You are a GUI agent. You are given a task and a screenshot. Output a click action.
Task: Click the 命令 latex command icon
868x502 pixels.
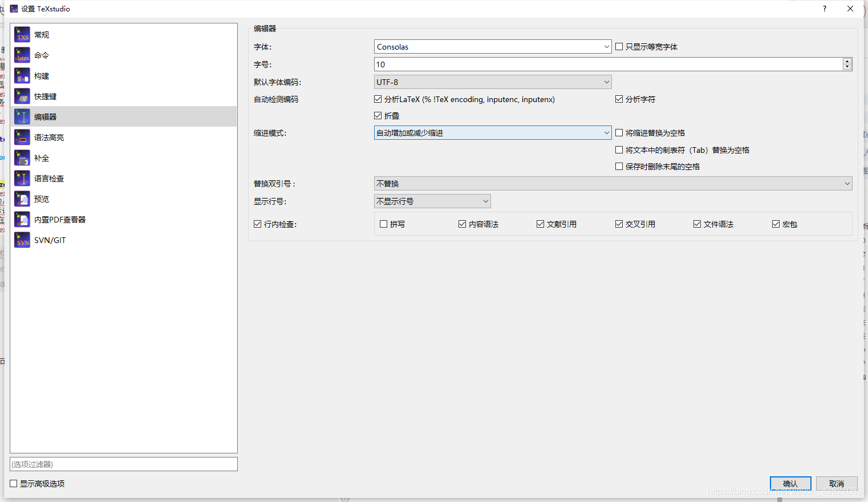(x=22, y=55)
